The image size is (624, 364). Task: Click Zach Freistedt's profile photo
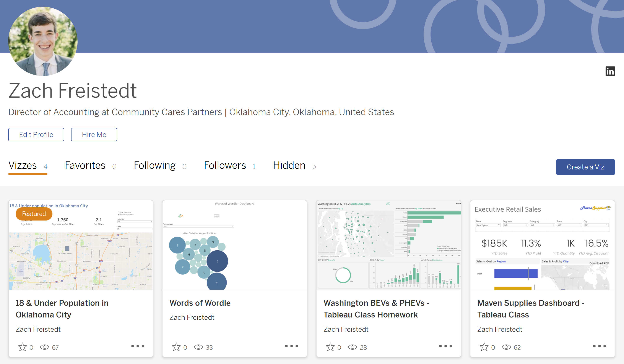tap(43, 41)
